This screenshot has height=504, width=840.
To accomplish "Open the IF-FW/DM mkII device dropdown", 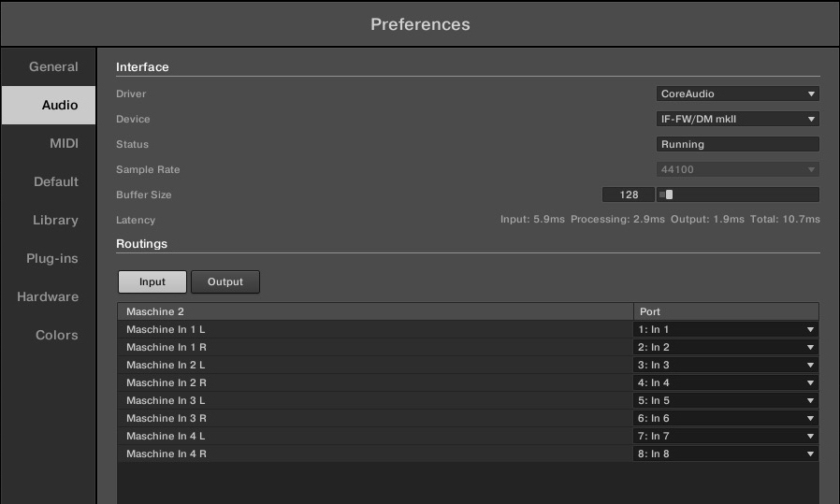I will coord(738,119).
